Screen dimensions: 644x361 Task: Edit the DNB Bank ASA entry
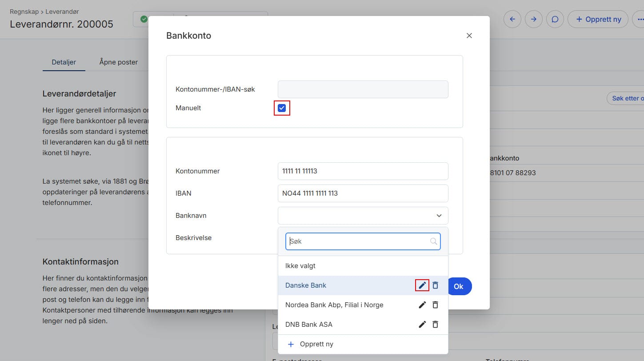pyautogui.click(x=422, y=325)
